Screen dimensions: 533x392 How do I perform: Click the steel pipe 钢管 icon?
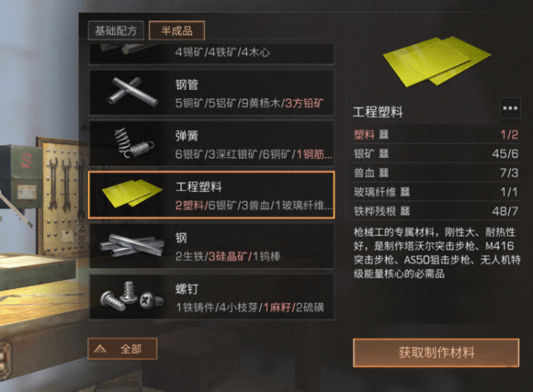[132, 91]
